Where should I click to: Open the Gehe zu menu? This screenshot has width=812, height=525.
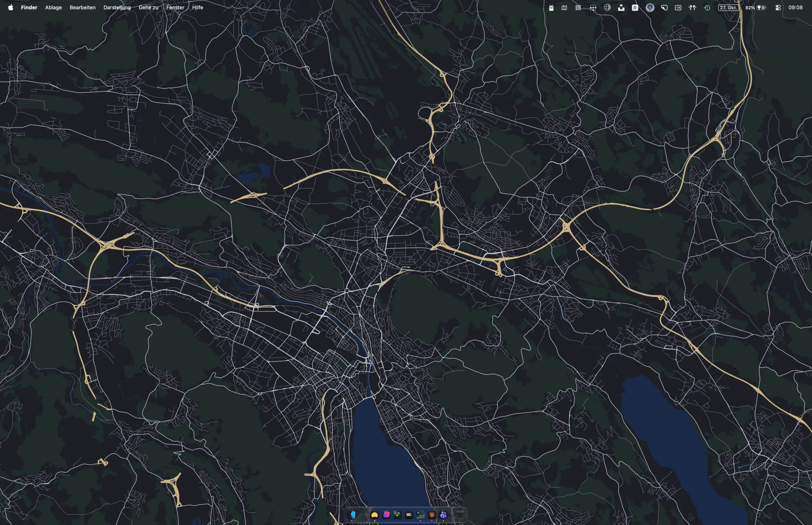[148, 7]
